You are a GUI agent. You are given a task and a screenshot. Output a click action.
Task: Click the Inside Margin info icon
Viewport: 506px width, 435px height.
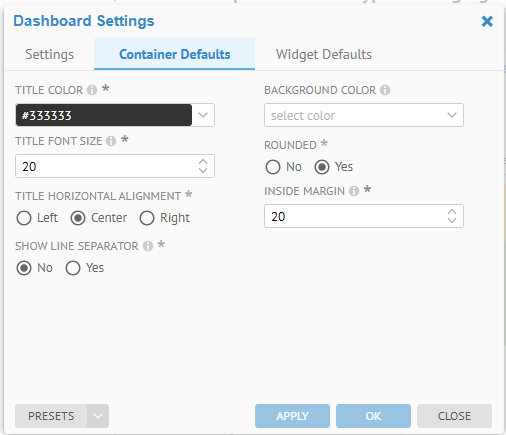click(354, 191)
